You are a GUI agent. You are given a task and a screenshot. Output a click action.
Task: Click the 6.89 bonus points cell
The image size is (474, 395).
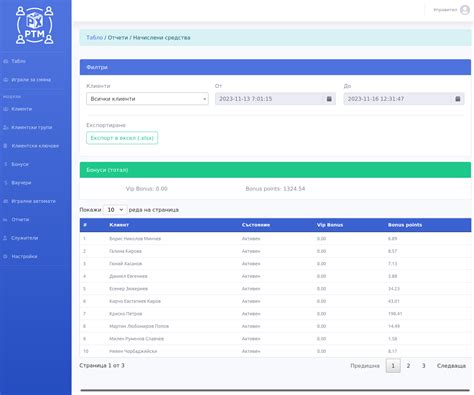tap(392, 239)
